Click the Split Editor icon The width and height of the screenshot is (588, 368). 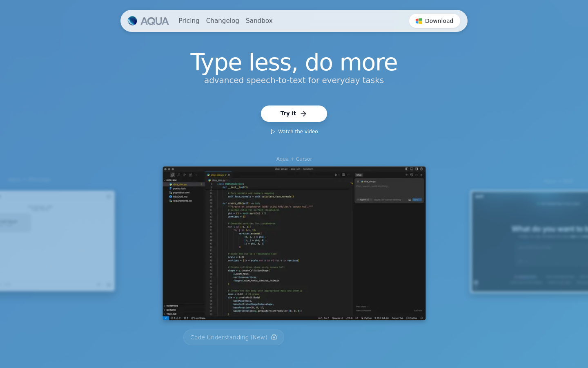[x=343, y=175]
